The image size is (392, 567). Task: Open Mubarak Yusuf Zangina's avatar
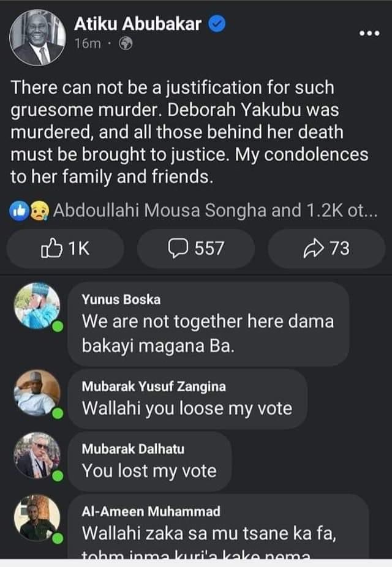click(37, 393)
